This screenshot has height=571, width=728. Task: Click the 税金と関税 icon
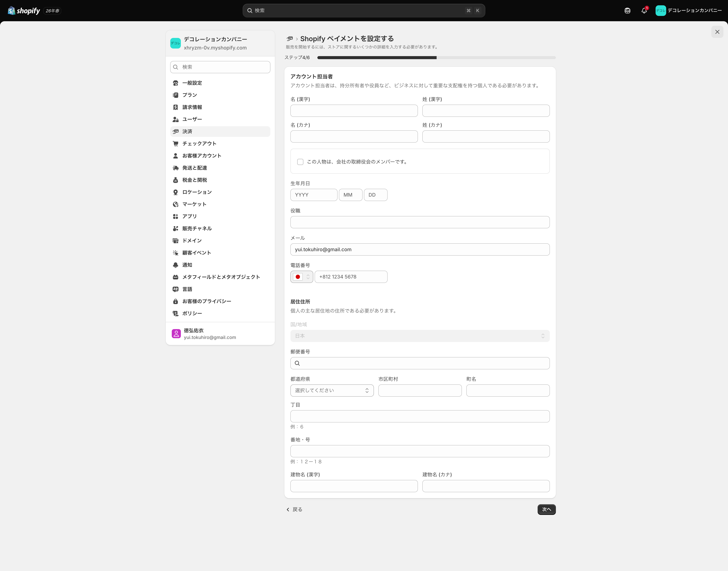click(x=176, y=180)
